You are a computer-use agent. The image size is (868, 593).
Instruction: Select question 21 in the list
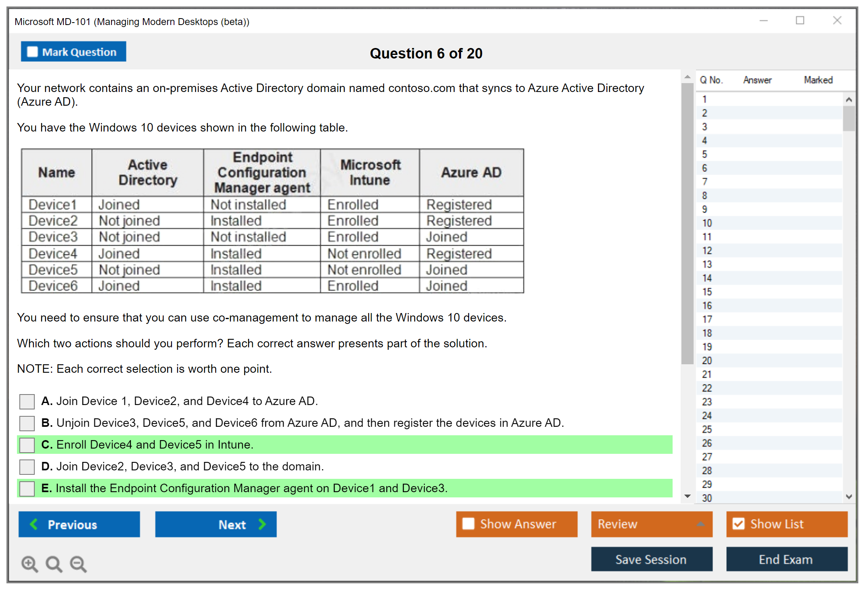tap(707, 374)
